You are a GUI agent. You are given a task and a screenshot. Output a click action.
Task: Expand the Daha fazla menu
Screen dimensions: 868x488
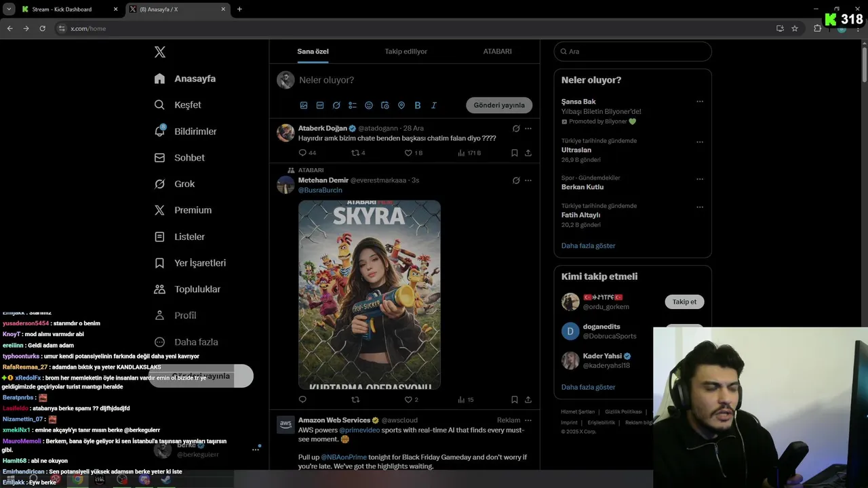point(186,342)
